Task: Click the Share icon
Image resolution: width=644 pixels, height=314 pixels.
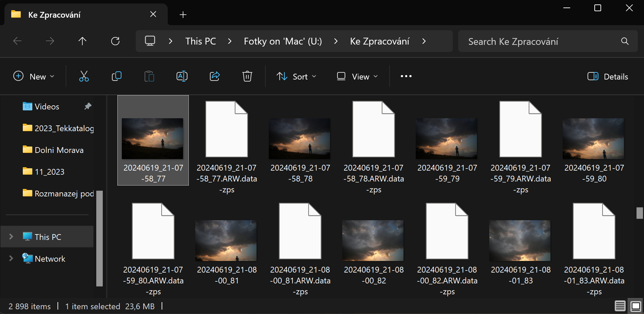Action: [214, 76]
